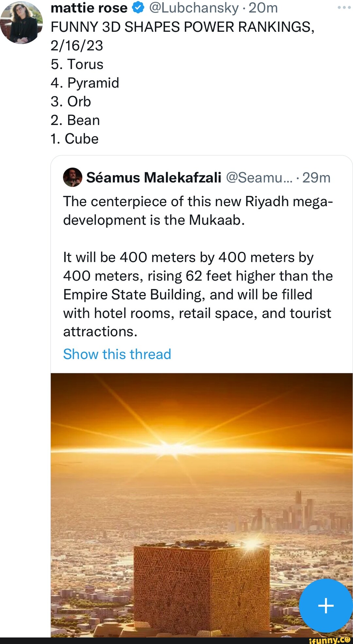Open the quoted tweet's 29m timestamp
Screen dimensions: 353x644
point(316,177)
